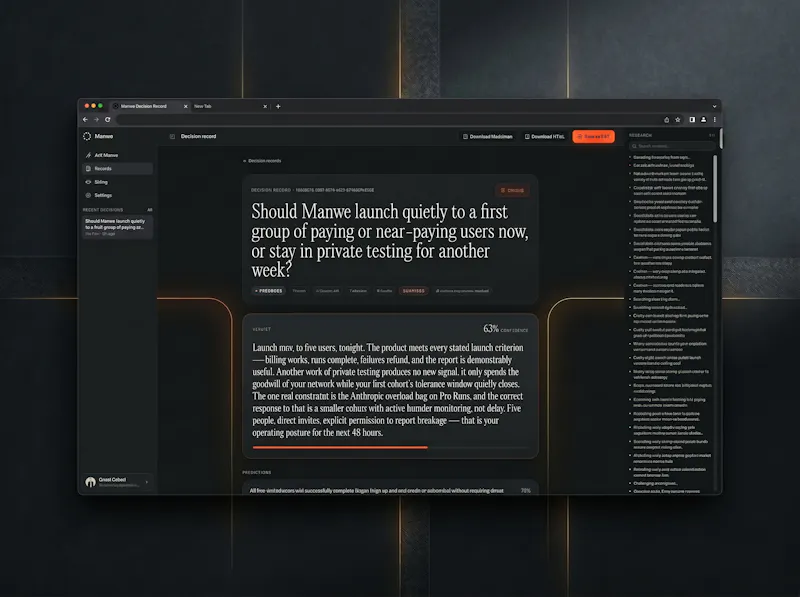Viewport: 800px width, 597px height.
Task: Collapse the Research panel toggle
Action: tap(712, 135)
